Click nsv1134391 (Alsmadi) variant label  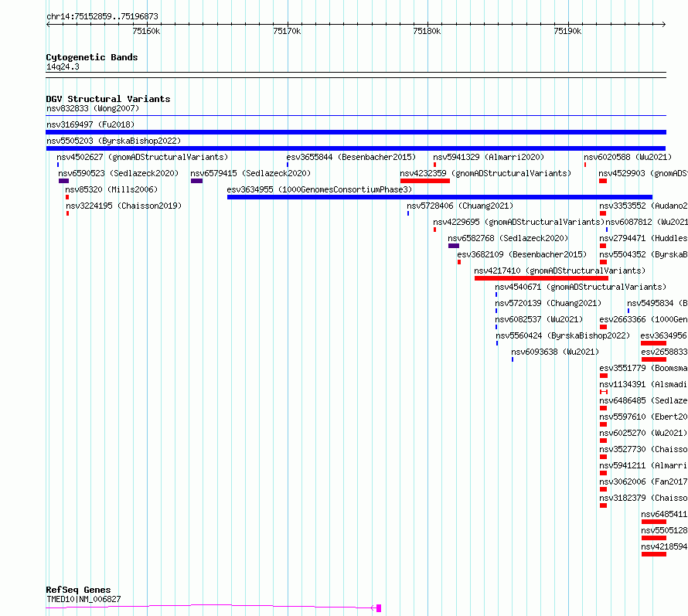pyautogui.click(x=643, y=384)
